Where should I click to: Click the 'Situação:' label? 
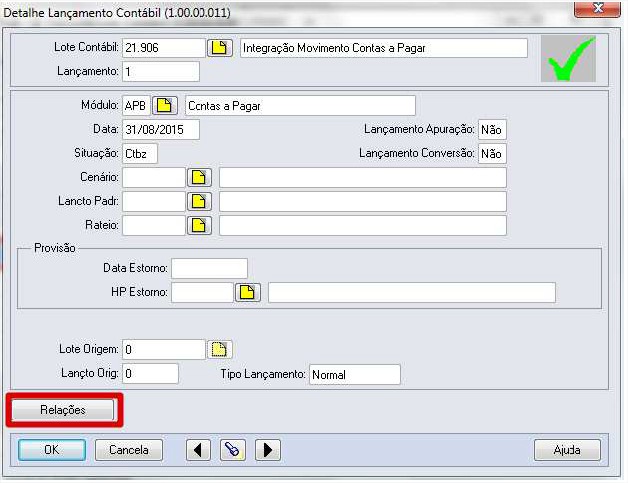pyautogui.click(x=96, y=153)
